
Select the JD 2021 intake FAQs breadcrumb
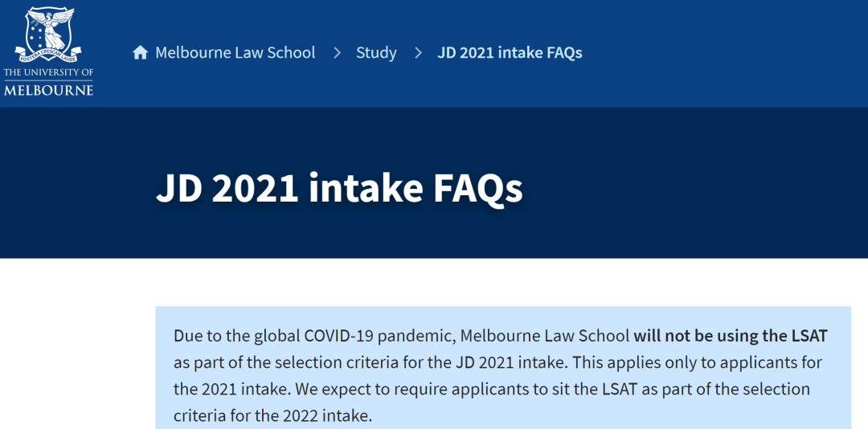pos(510,53)
